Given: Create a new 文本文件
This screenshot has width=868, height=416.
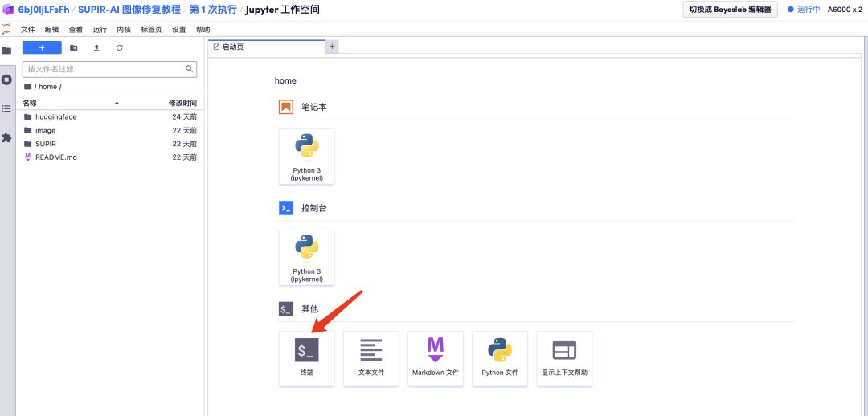Looking at the screenshot, I should click(371, 357).
